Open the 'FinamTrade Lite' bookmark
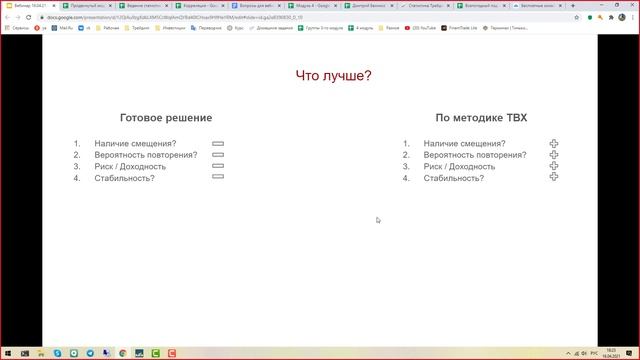This screenshot has height=360, width=640. [459, 28]
